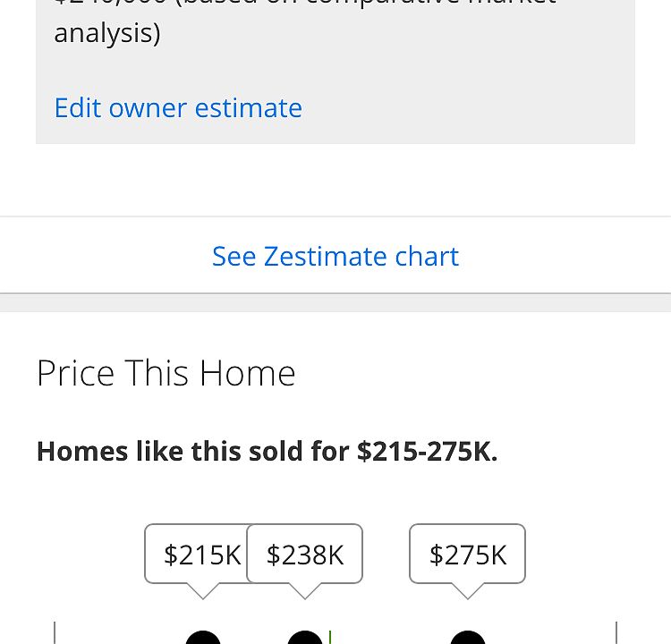Click the green vertical marker line

click(x=330, y=637)
